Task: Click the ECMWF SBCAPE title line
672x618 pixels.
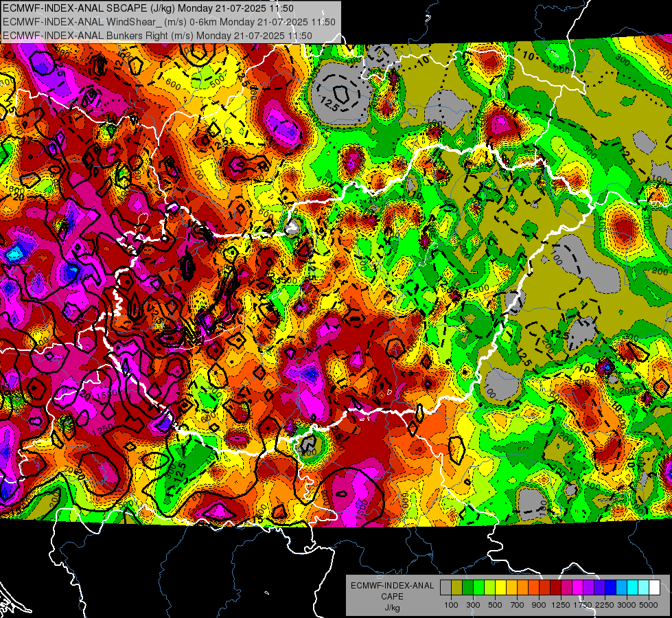Action: pos(148,8)
